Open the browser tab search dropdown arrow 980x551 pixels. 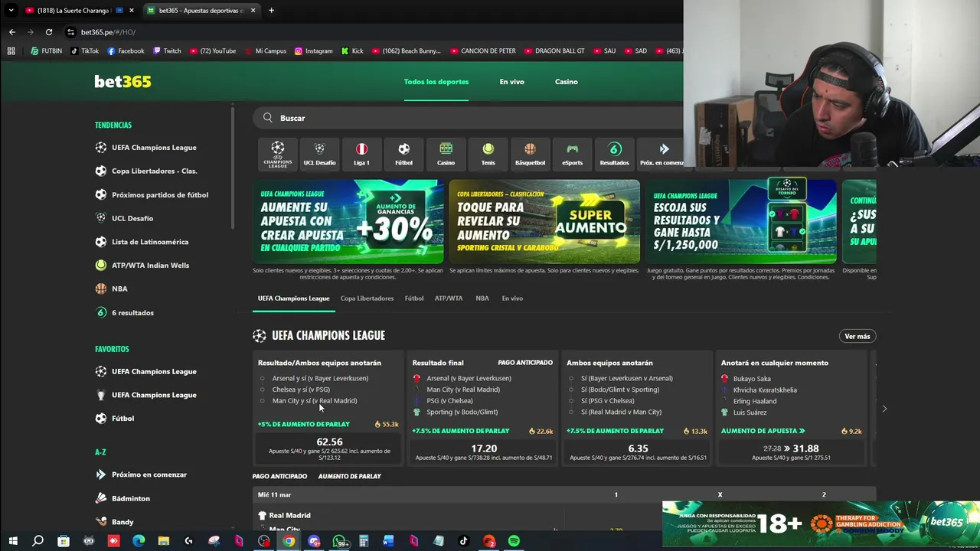tap(11, 11)
